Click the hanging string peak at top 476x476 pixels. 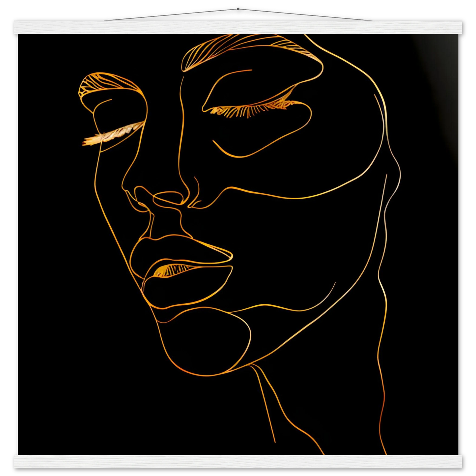pos(238,7)
